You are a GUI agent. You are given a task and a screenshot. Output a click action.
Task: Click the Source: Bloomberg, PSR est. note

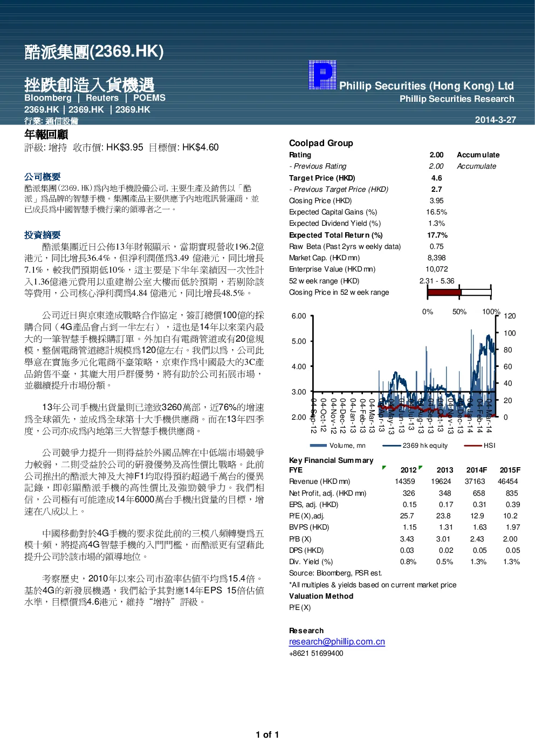point(335,573)
